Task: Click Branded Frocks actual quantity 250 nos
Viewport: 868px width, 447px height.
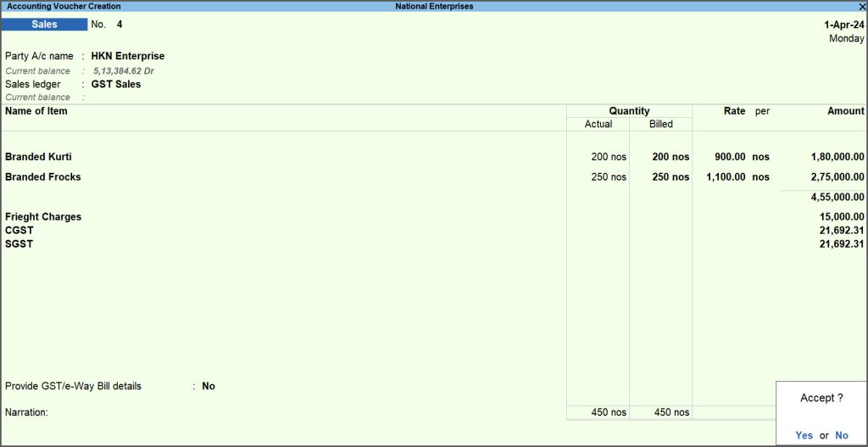Action: 609,176
